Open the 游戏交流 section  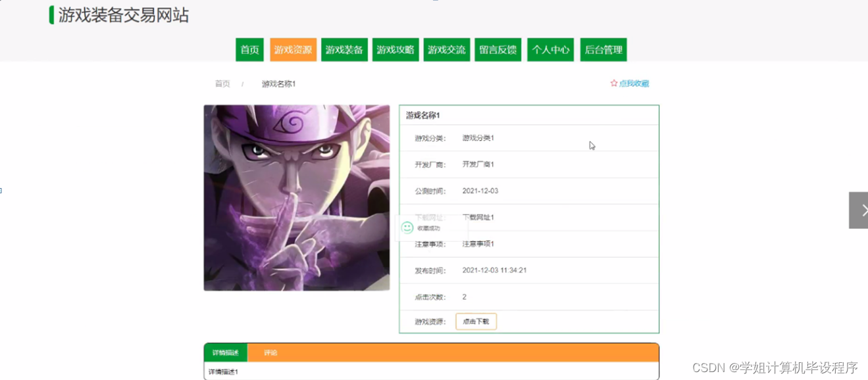447,50
